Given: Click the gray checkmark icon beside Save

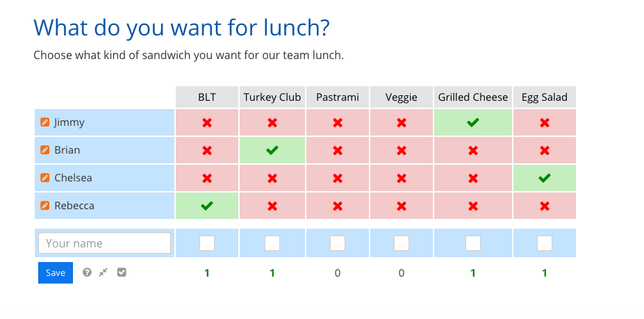Looking at the screenshot, I should pyautogui.click(x=122, y=272).
